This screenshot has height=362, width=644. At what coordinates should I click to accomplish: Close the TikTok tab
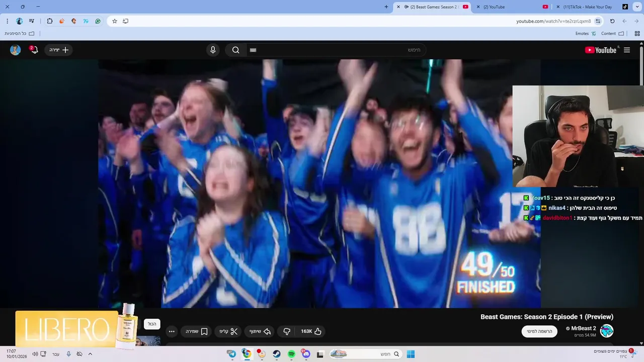557,7
